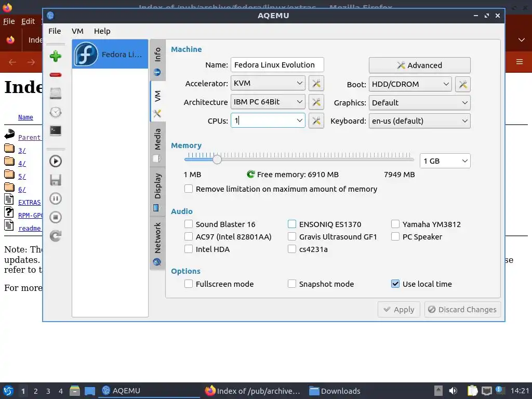Click the settings icon next to Architecture
Image resolution: width=532 pixels, height=399 pixels.
tap(316, 102)
